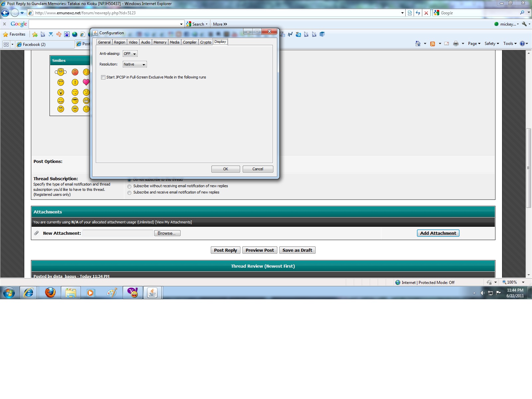Select Subscribe and receive email notification option

point(129,193)
